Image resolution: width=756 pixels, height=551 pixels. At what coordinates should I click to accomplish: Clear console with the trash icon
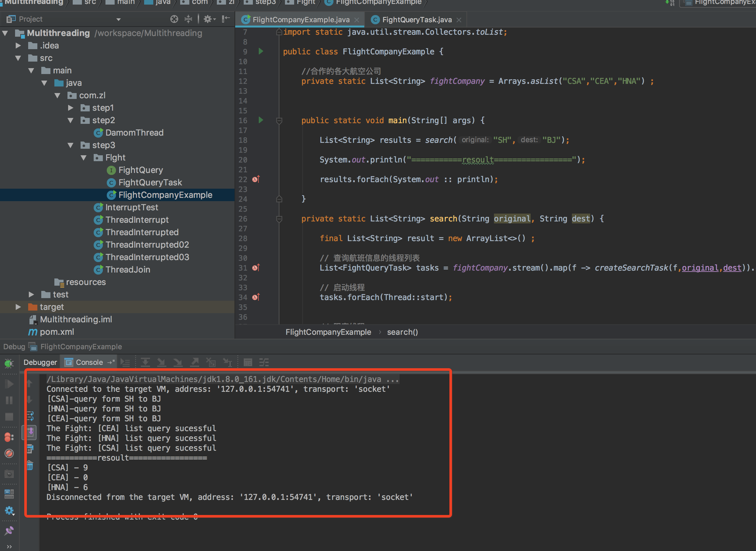pos(30,466)
